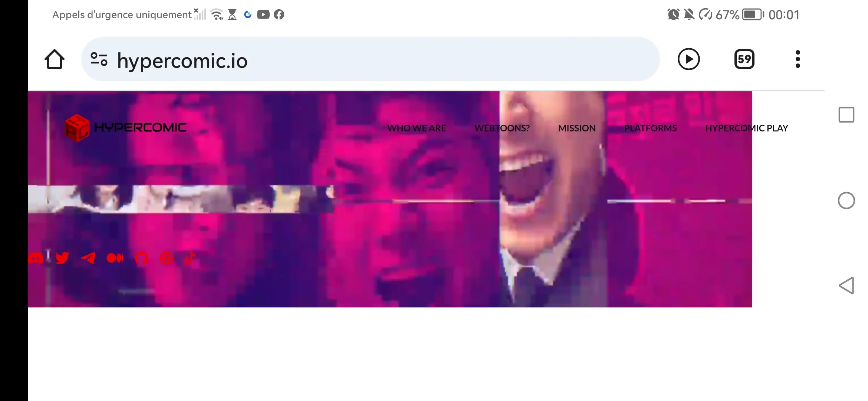Go to WHO WE ARE section
The width and height of the screenshot is (868, 401).
click(x=417, y=128)
